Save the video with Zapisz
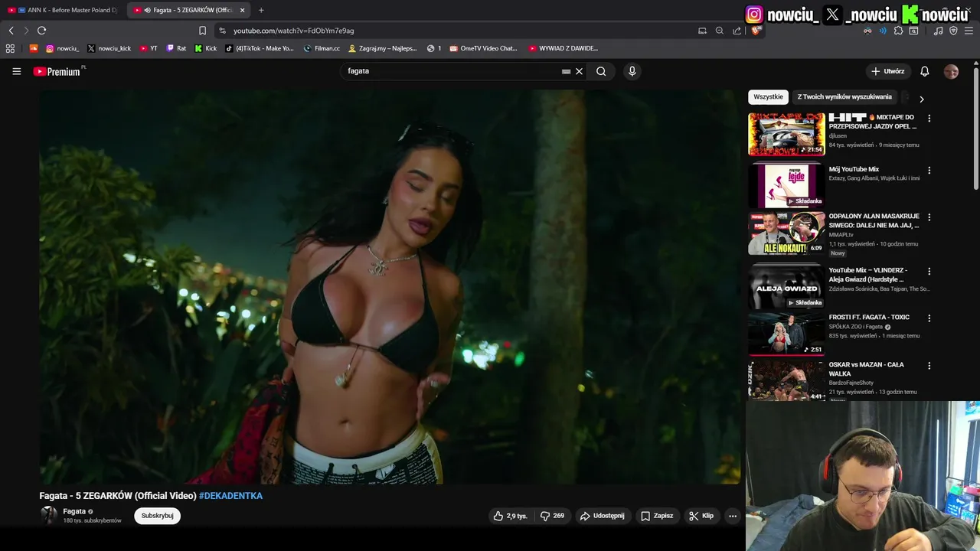Viewport: 980px width, 551px height. coord(657,516)
